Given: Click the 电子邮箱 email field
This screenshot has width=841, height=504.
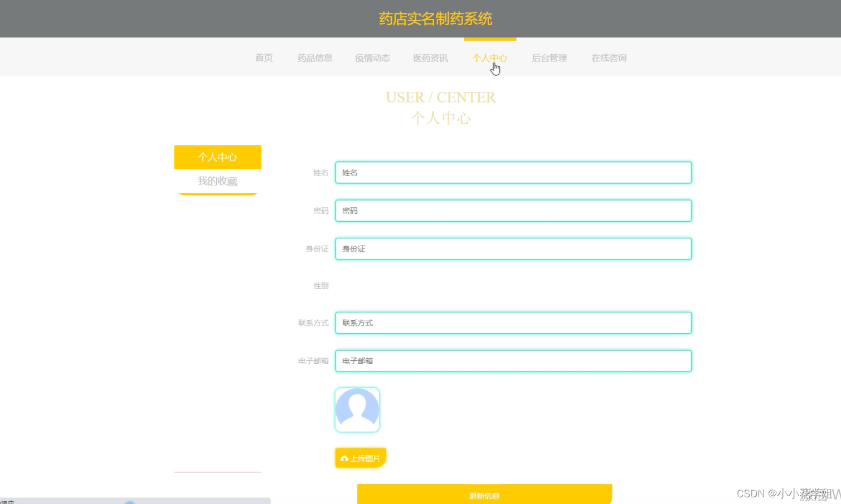Looking at the screenshot, I should (513, 361).
